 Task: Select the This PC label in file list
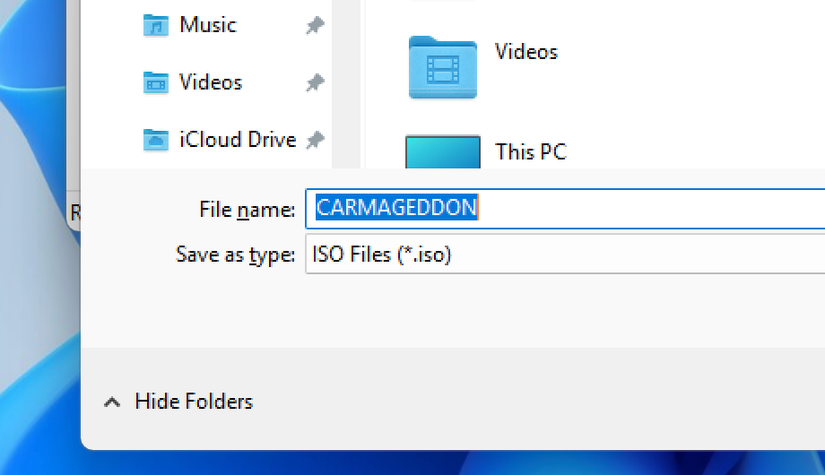pos(530,152)
